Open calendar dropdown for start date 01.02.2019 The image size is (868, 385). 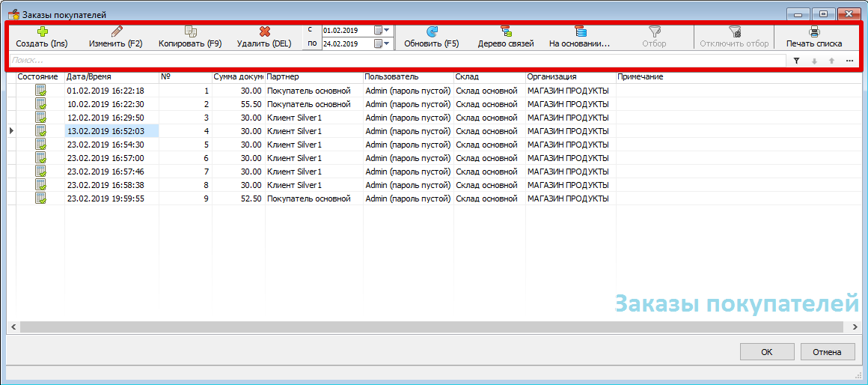point(382,30)
